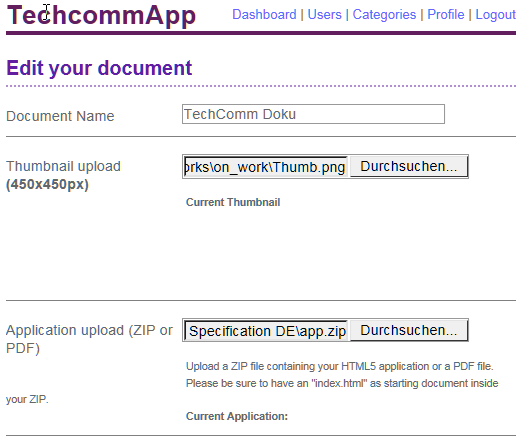The image size is (524, 444).
Task: Click the Document Name label
Action: [60, 116]
